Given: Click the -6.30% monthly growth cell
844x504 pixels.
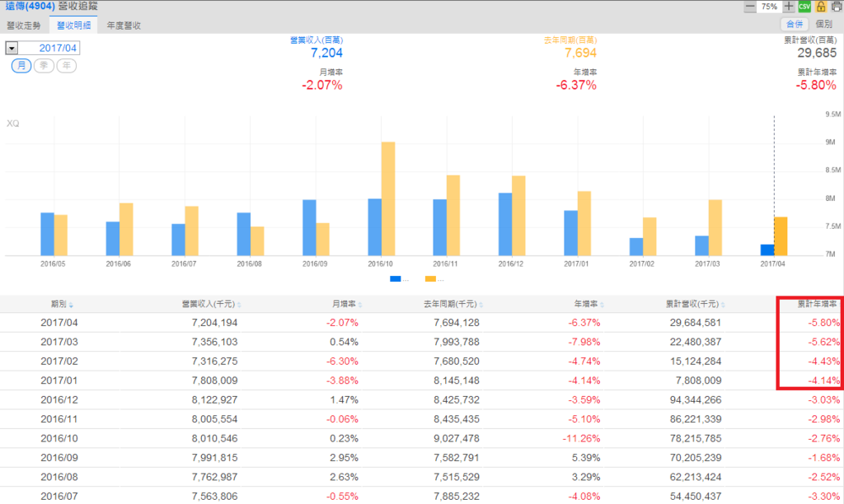Looking at the screenshot, I should tap(342, 362).
